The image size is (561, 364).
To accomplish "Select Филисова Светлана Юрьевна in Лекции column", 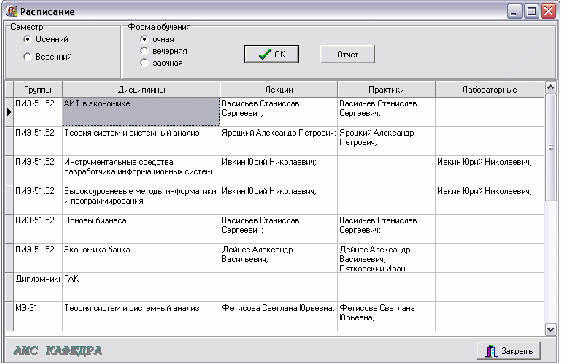I will coord(279,316).
